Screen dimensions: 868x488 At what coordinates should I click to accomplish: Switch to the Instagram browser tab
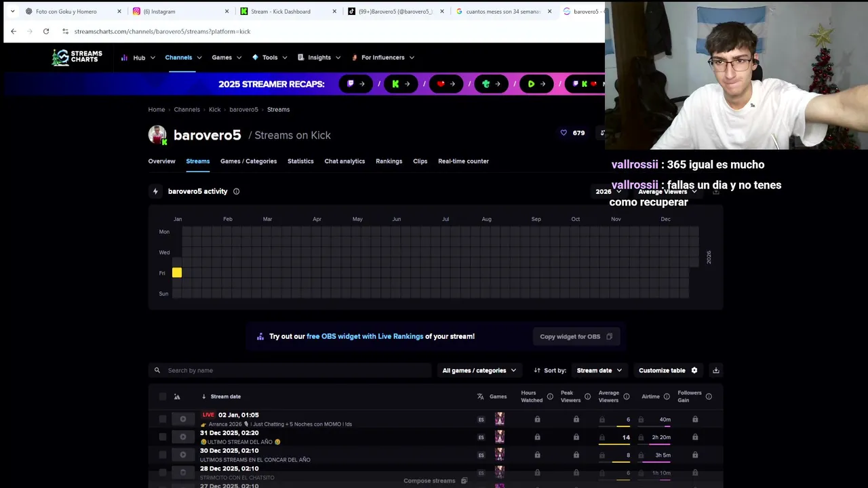coord(180,12)
